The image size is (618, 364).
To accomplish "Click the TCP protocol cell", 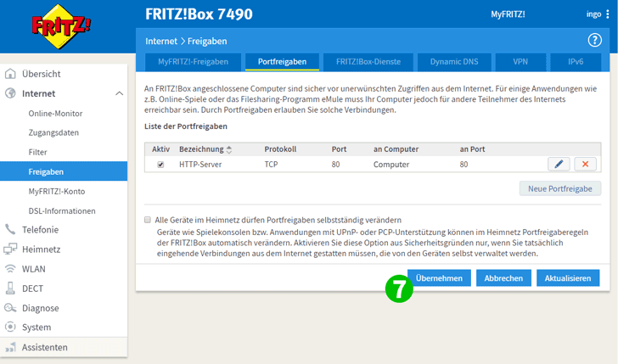I will 271,165.
